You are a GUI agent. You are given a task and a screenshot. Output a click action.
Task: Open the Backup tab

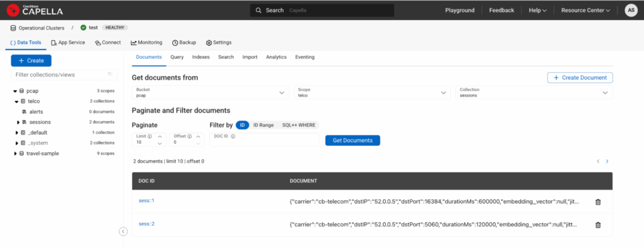(x=184, y=42)
